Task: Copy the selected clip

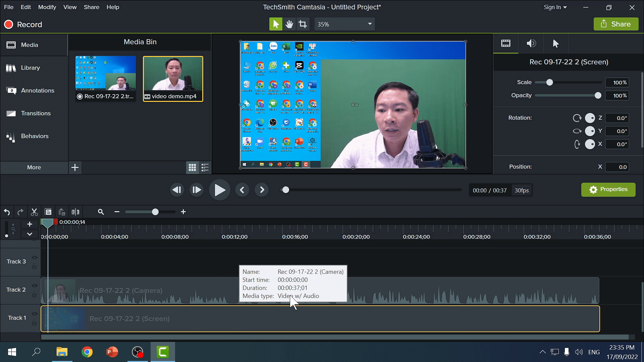Action: [48, 212]
